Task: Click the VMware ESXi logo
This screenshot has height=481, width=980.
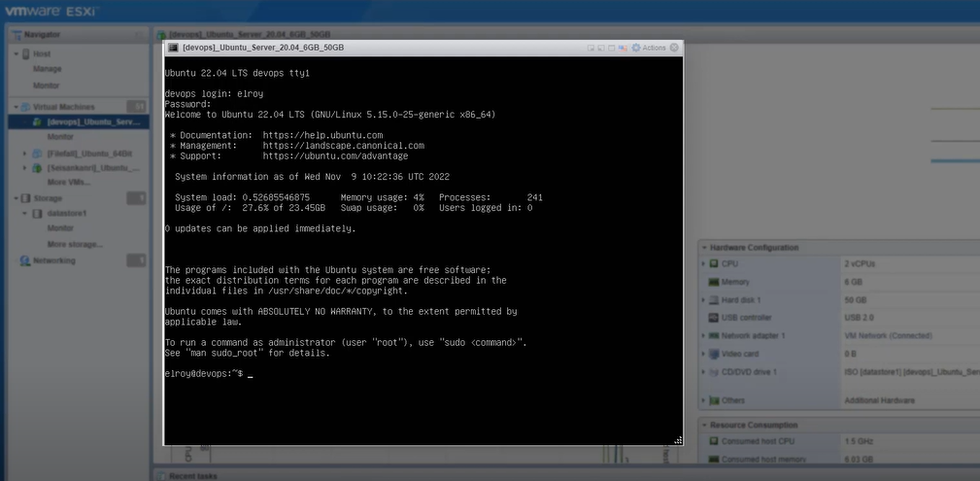Action: pyautogui.click(x=51, y=11)
